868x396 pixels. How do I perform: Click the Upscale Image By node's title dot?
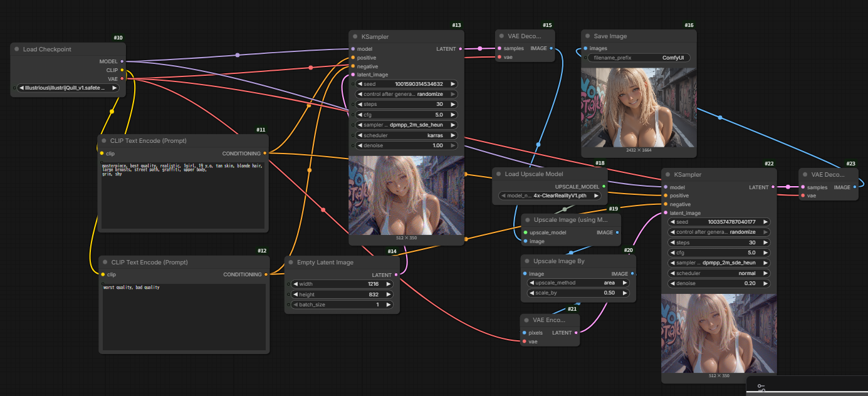[527, 261]
